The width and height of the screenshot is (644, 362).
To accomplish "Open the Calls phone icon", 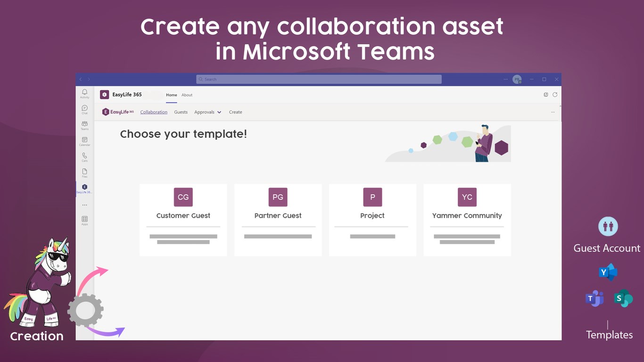I will point(84,157).
